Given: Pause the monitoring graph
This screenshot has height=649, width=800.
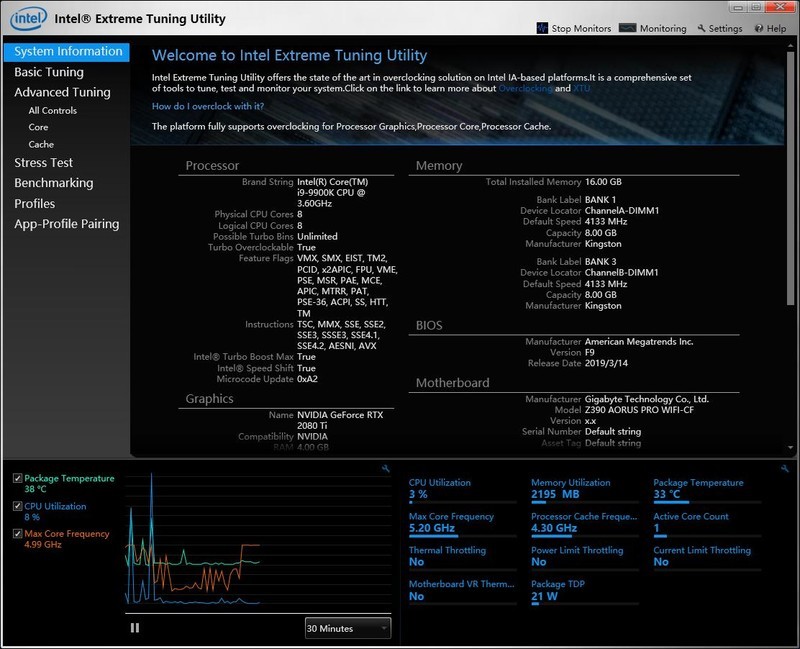Looking at the screenshot, I should click(x=135, y=628).
